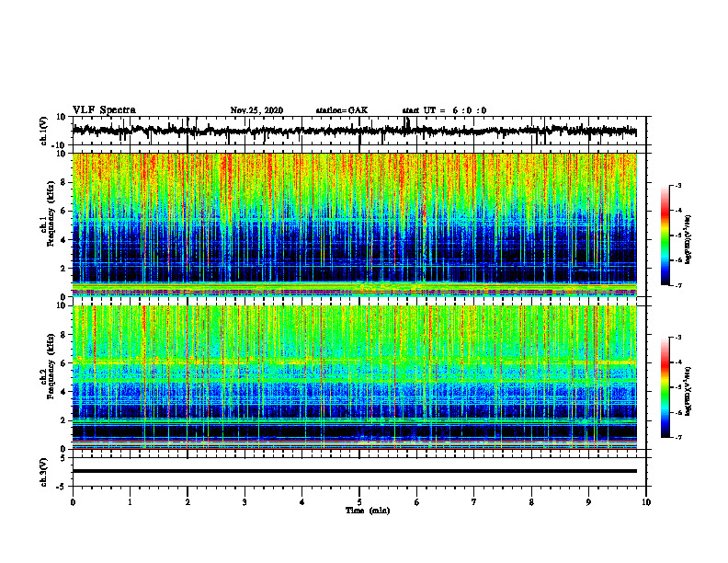Click the "-5" tick of the ch.3(V) axis
This screenshot has height=563, width=728.
pos(62,487)
